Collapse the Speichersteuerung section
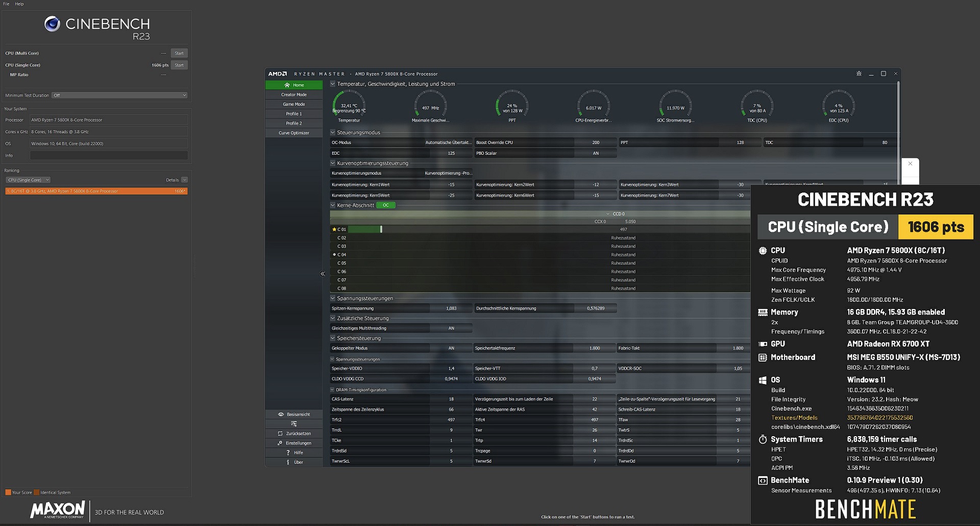 [333, 338]
